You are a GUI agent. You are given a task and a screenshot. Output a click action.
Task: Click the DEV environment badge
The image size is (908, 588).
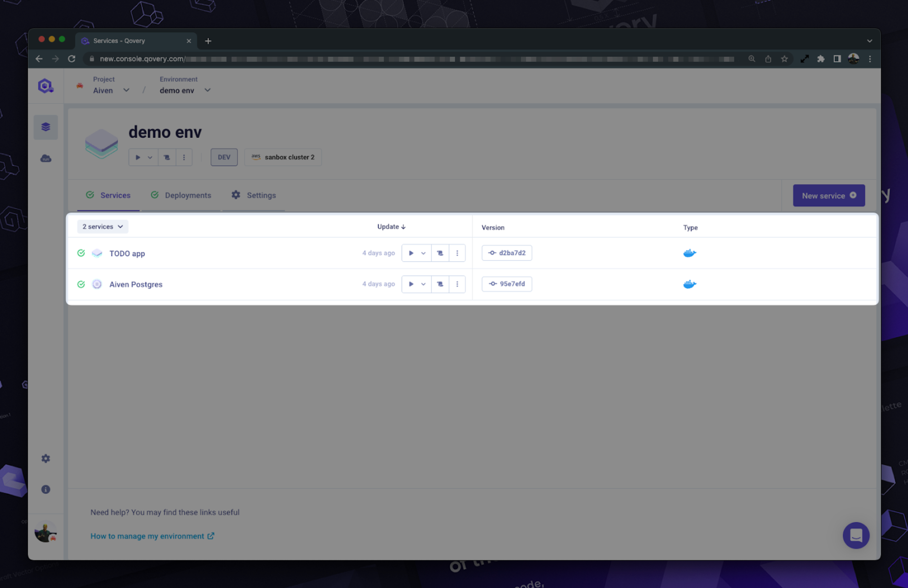pyautogui.click(x=224, y=157)
